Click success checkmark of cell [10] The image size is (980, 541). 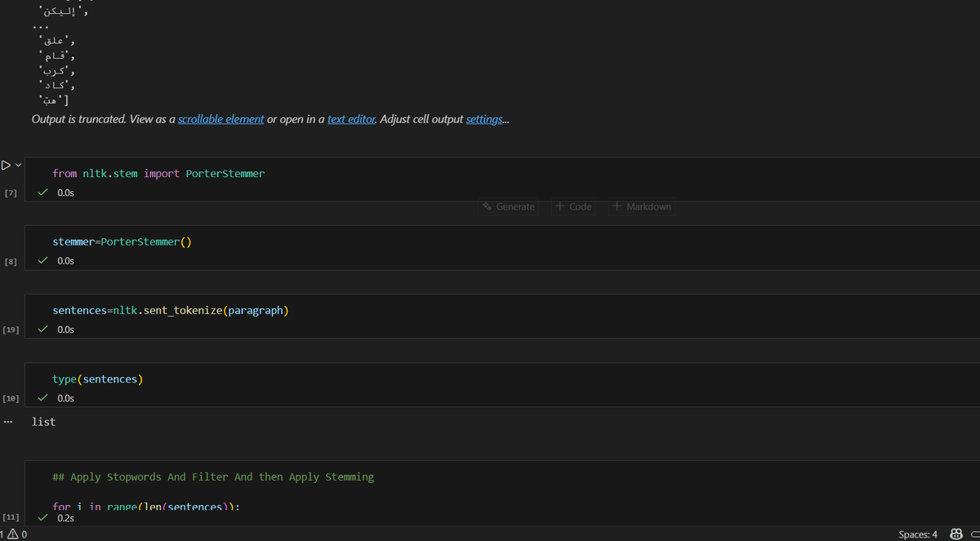point(43,398)
